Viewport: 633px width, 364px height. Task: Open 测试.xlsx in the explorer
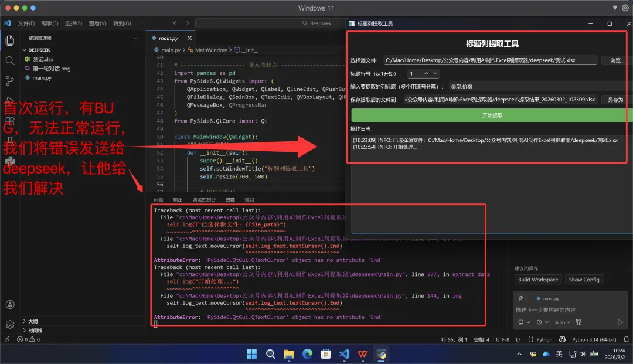click(42, 59)
